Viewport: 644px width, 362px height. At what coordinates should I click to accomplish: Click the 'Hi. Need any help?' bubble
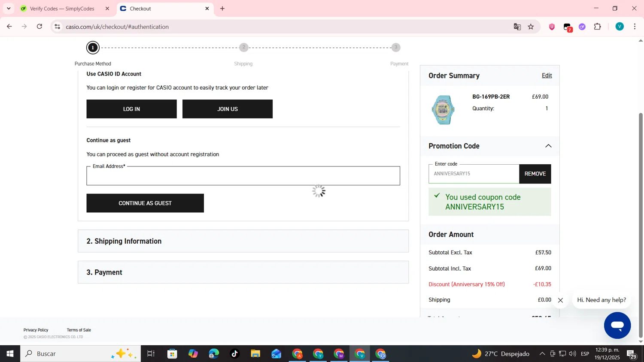(x=601, y=300)
